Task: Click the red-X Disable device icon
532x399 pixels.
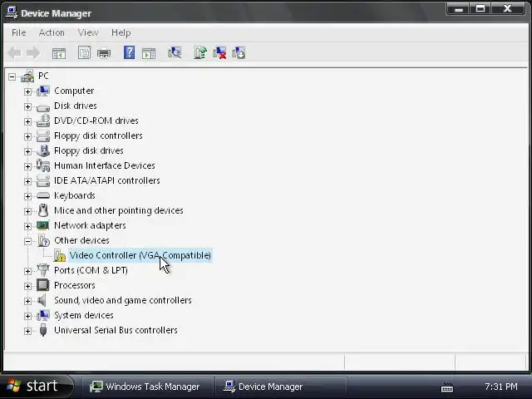Action: 219,52
